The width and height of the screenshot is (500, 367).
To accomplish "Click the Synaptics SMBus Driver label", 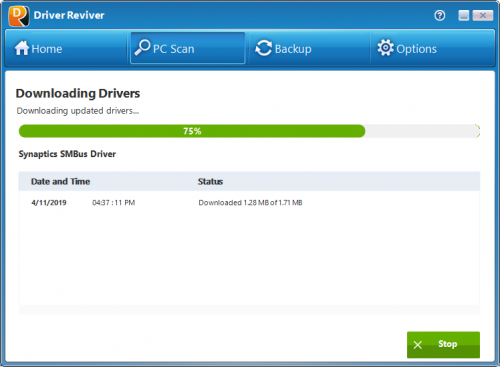I will click(x=67, y=154).
